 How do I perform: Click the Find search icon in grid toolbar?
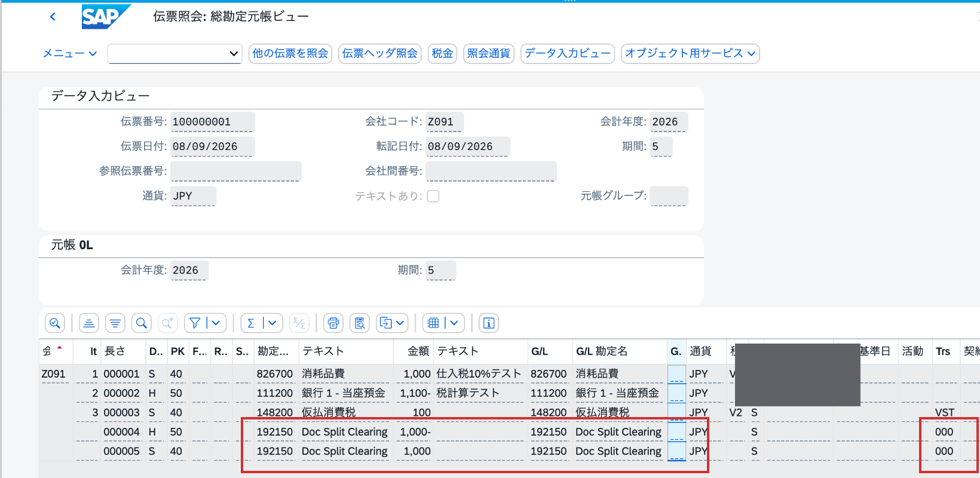[x=142, y=323]
